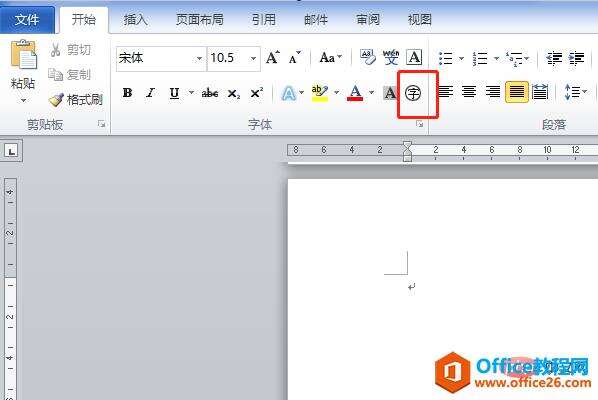
Task: Toggle Italic formatting
Action: point(151,93)
